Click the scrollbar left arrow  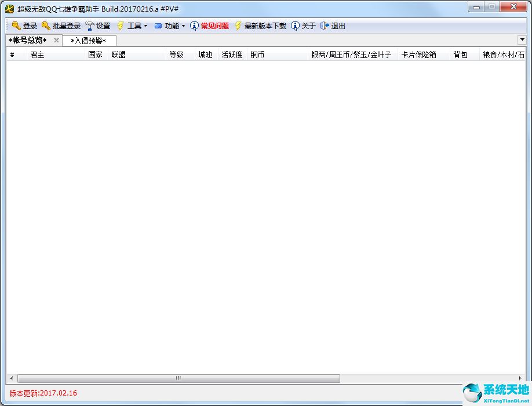click(x=12, y=378)
